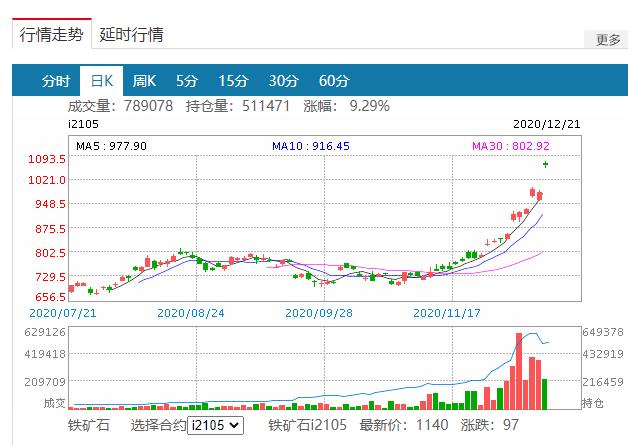Screen dimensions: 628x445
Task: Choose the 5分 interval
Action: [187, 81]
